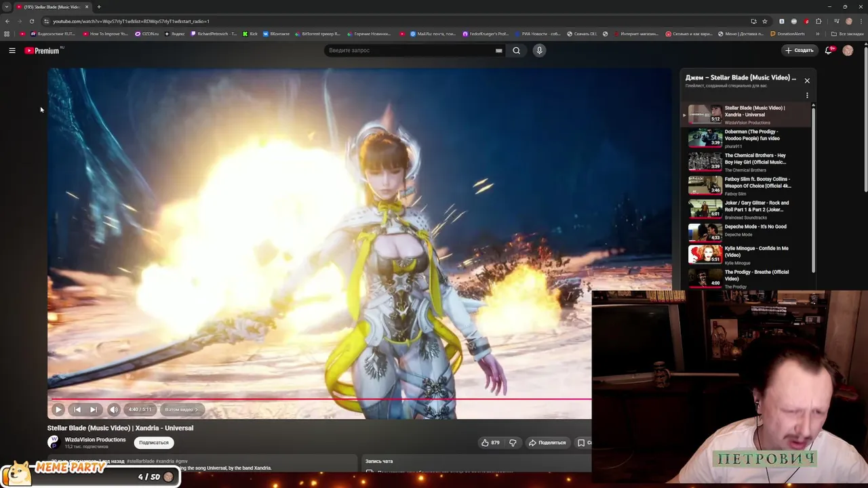
Task: Close the Джем playlist panel
Action: click(807, 81)
